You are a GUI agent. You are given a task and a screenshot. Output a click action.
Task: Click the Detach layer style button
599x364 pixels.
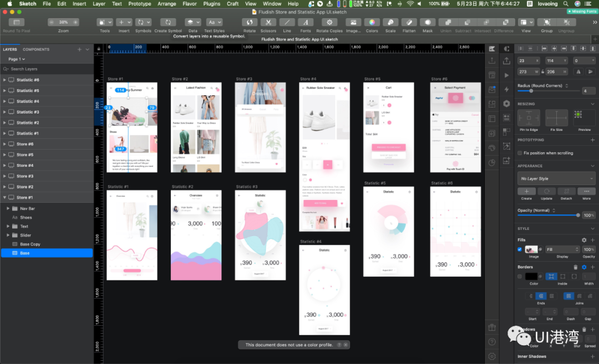pos(566,192)
